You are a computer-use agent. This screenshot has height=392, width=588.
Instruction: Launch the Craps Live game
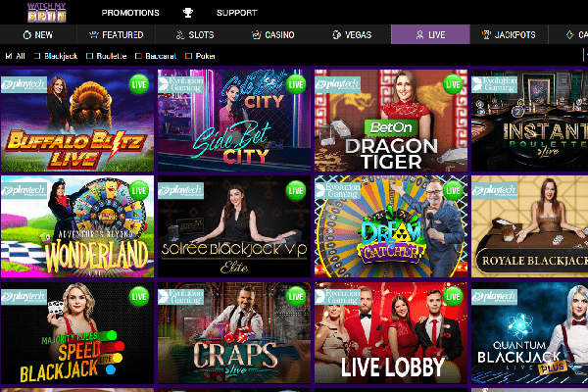[x=234, y=333]
